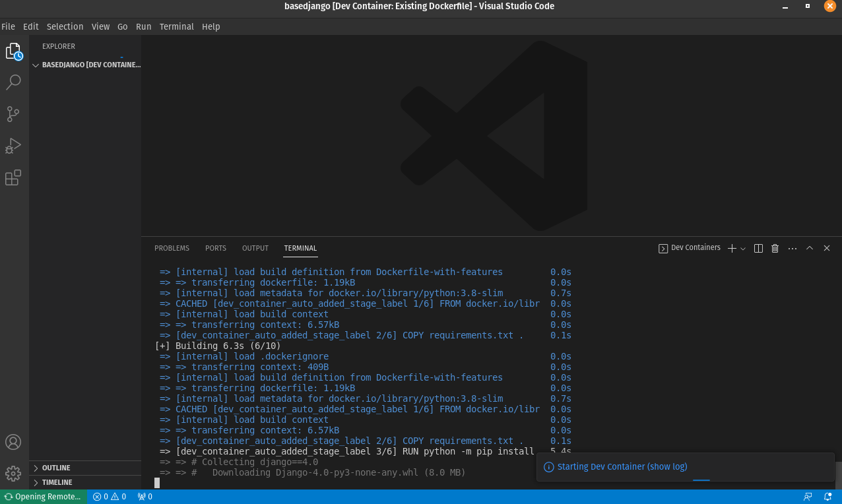Open the Source Control view icon
The height and width of the screenshot is (504, 842).
(14, 114)
